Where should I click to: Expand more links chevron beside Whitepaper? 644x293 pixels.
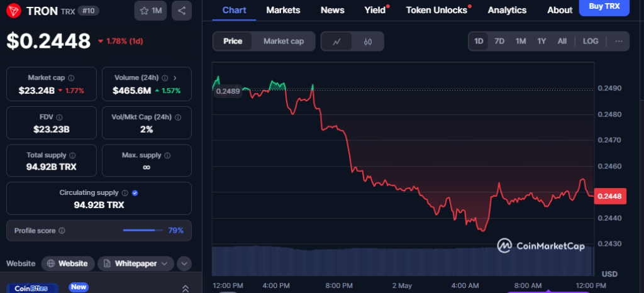184,263
